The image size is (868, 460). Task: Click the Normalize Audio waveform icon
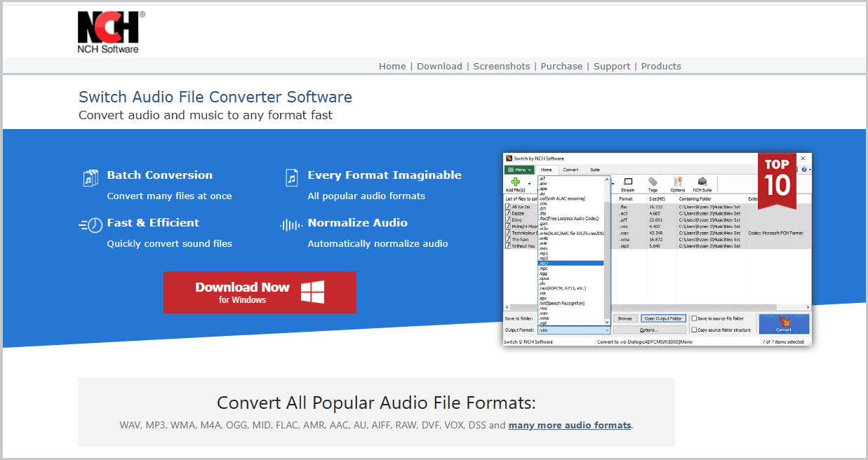click(291, 225)
